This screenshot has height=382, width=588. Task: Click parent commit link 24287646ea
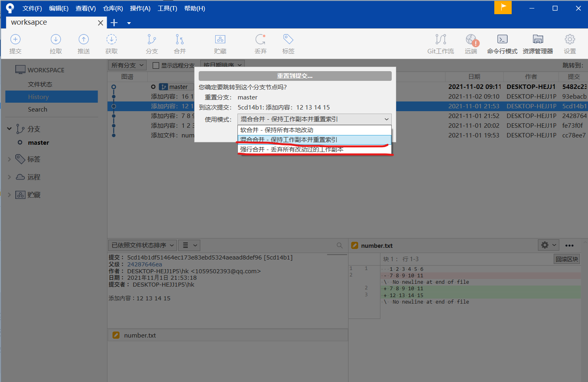(x=145, y=264)
